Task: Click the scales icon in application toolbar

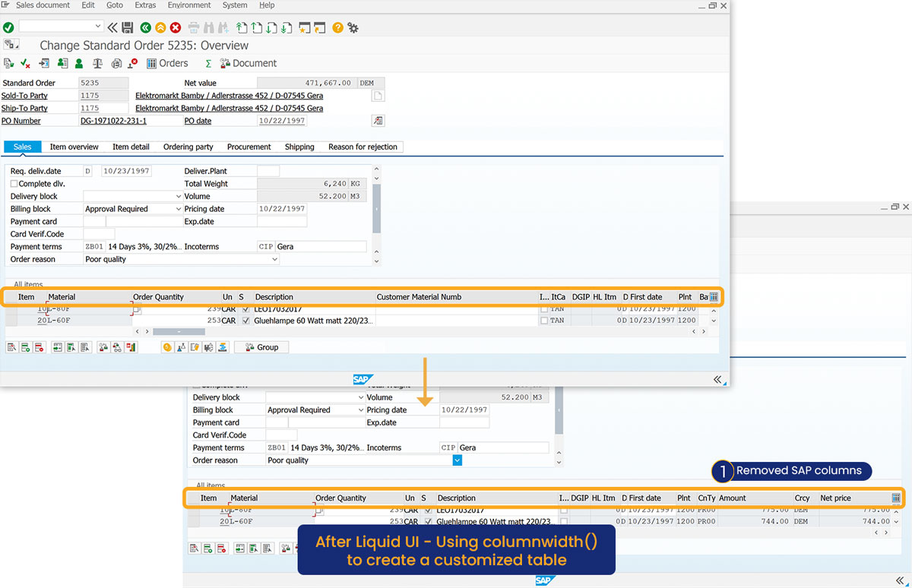Action: pos(97,64)
